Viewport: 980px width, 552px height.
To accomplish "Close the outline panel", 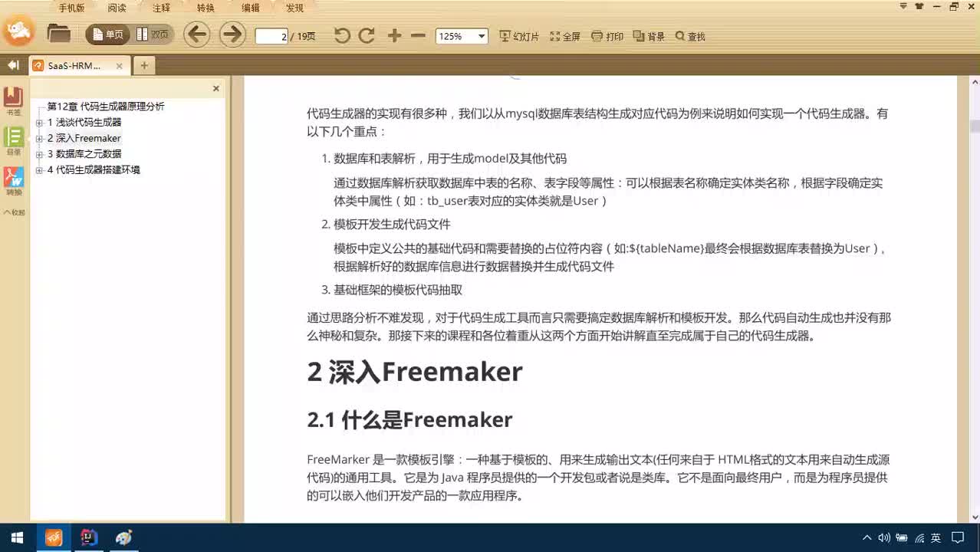I will pyautogui.click(x=215, y=88).
